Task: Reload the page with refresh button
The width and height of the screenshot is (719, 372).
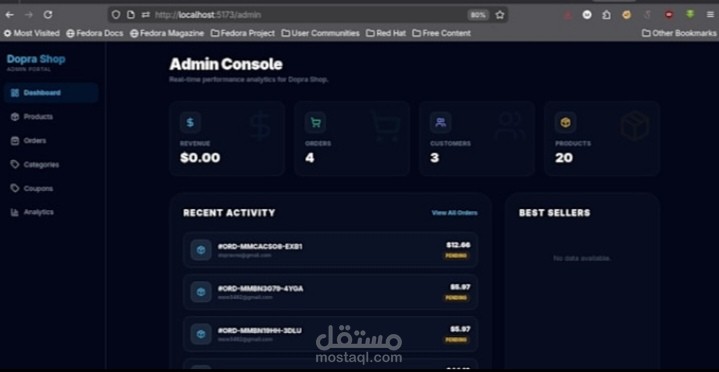Action: pyautogui.click(x=48, y=15)
